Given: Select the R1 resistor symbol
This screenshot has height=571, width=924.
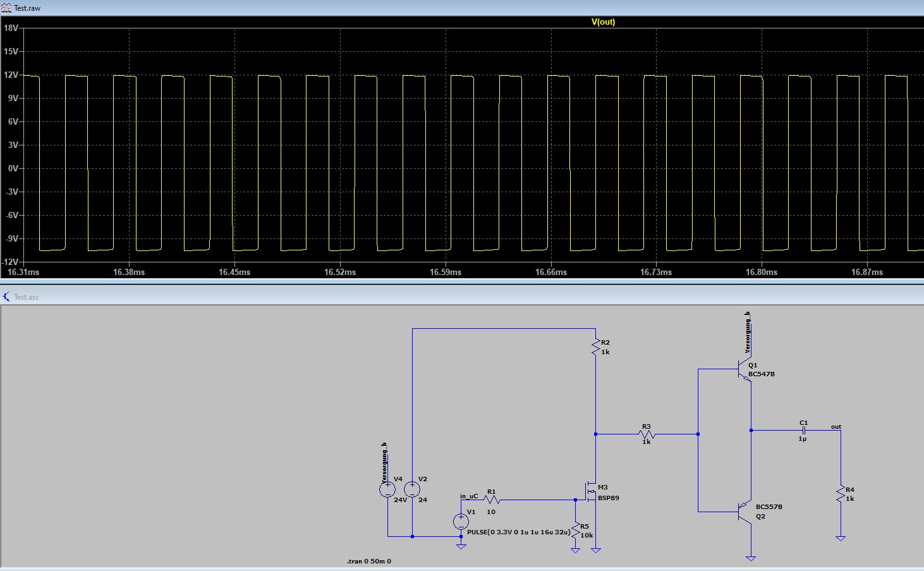Looking at the screenshot, I should click(492, 500).
